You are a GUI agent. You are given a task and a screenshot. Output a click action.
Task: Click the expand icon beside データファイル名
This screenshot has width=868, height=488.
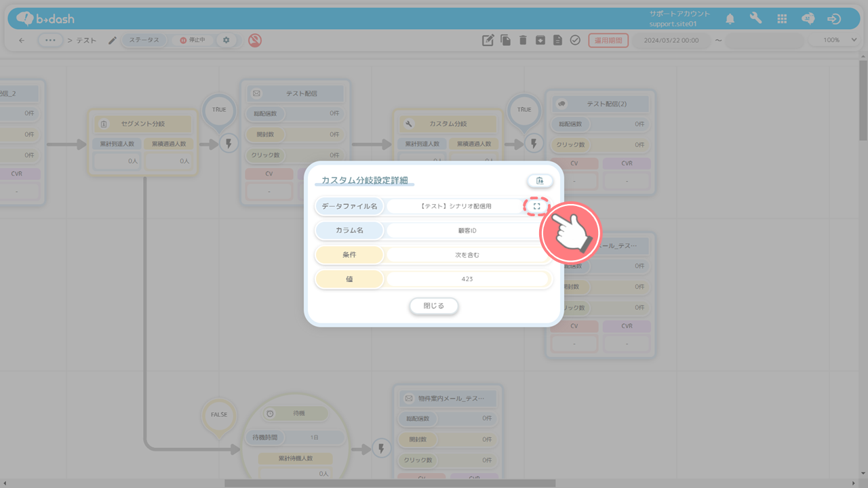pos(537,206)
